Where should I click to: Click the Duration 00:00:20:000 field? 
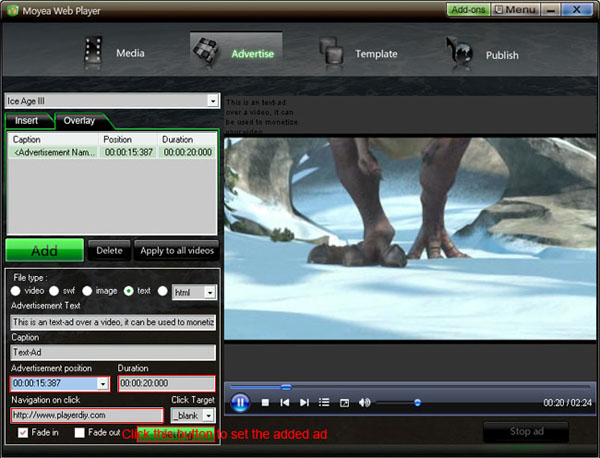[167, 383]
